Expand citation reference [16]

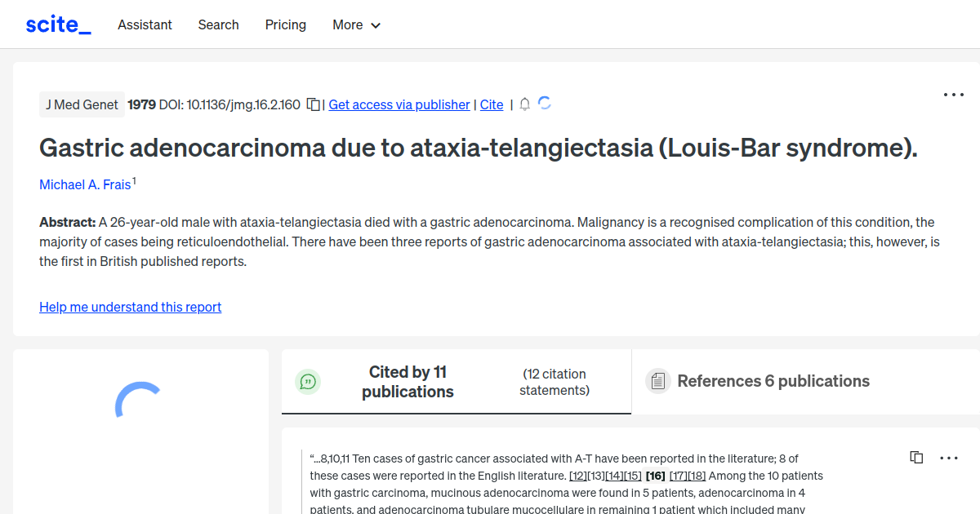(x=654, y=475)
